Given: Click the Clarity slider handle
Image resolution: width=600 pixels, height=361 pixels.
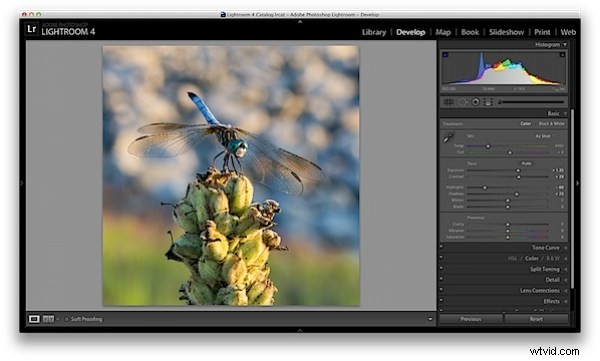Looking at the screenshot, I should pos(508,224).
